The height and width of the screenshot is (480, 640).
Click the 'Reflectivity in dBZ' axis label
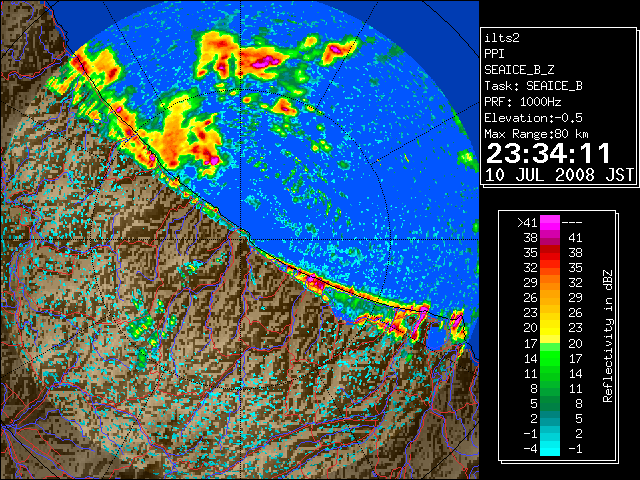point(608,336)
